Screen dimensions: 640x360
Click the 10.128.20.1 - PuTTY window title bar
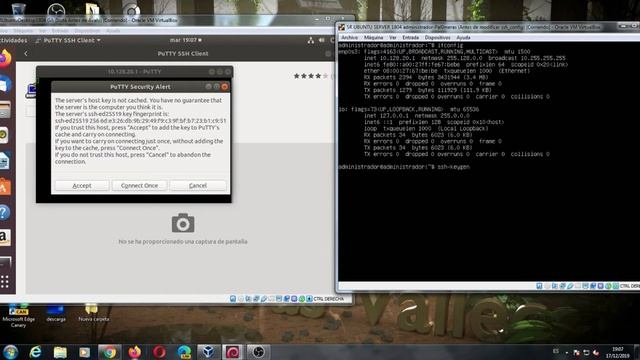coord(134,71)
